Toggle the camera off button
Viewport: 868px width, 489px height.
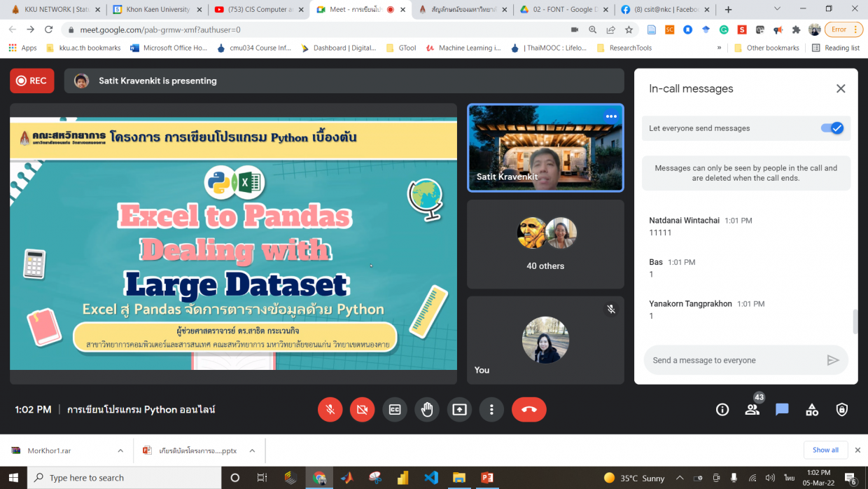coord(362,410)
